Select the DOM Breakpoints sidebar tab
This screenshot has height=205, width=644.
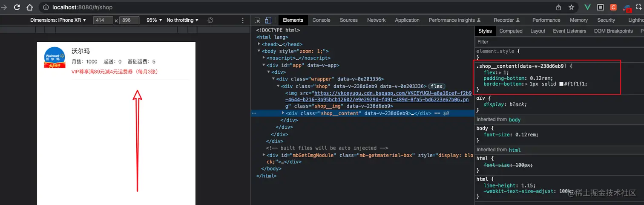pos(613,31)
